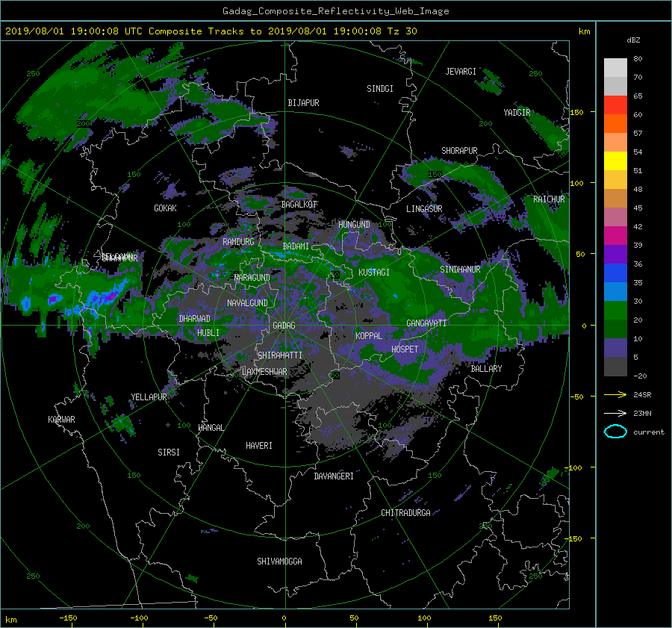Viewport: 672px width, 628px height.
Task: Click the GOKAK city label
Action: pyautogui.click(x=165, y=208)
